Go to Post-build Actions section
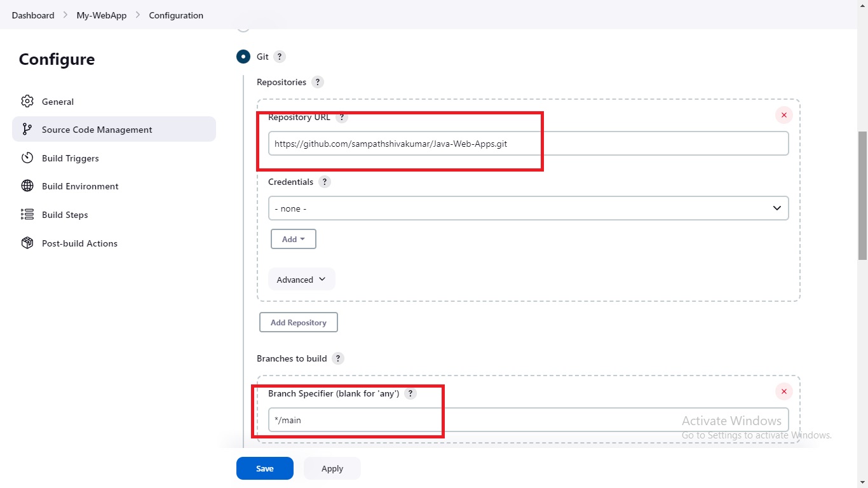 (x=114, y=243)
